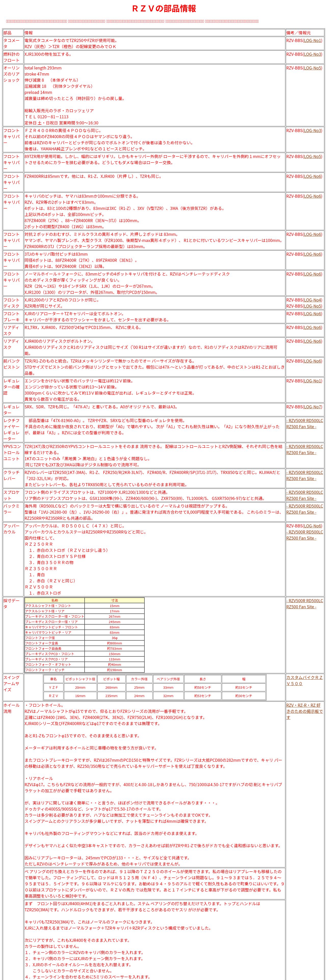Click the 235mm pivot width cell
Image resolution: width=327 pixels, height=980 pixels.
pos(111,695)
